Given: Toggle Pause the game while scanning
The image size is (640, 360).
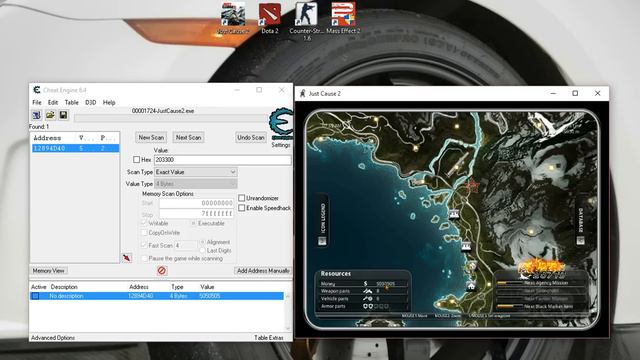Looking at the screenshot, I should click(x=144, y=258).
